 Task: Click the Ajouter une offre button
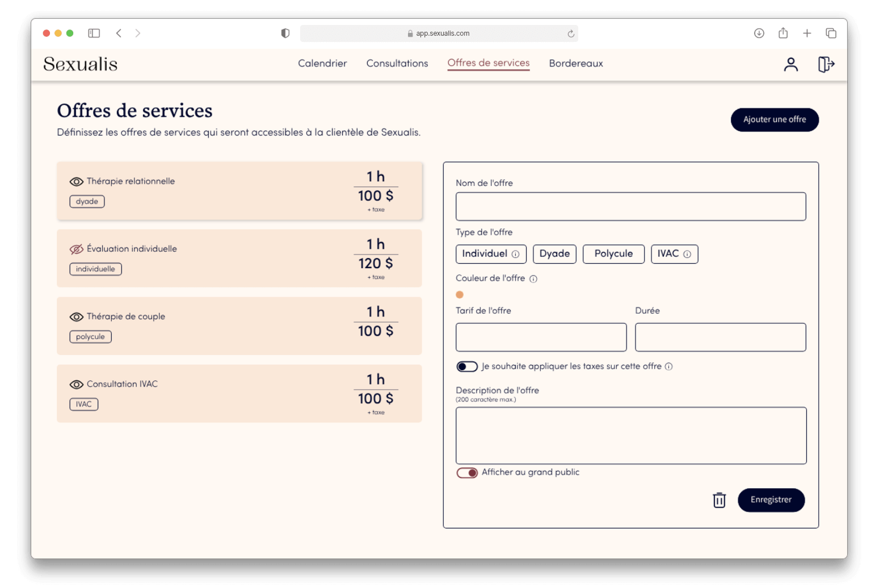click(x=774, y=120)
